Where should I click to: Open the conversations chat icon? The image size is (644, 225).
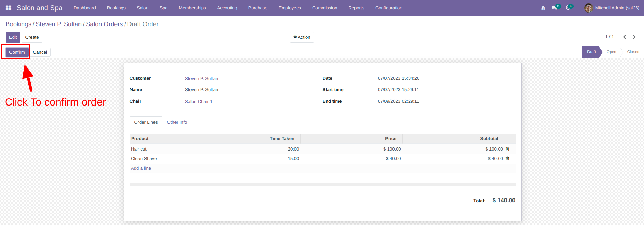[x=554, y=8]
